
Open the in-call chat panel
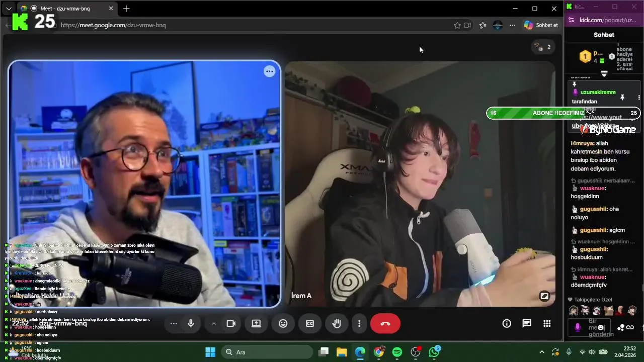tap(527, 324)
